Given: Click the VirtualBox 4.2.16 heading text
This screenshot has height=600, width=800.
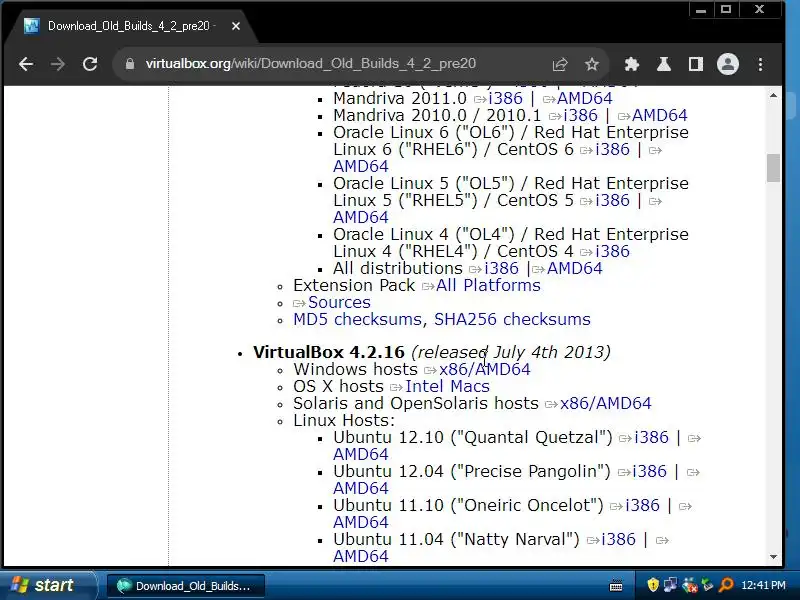Looking at the screenshot, I should [329, 352].
